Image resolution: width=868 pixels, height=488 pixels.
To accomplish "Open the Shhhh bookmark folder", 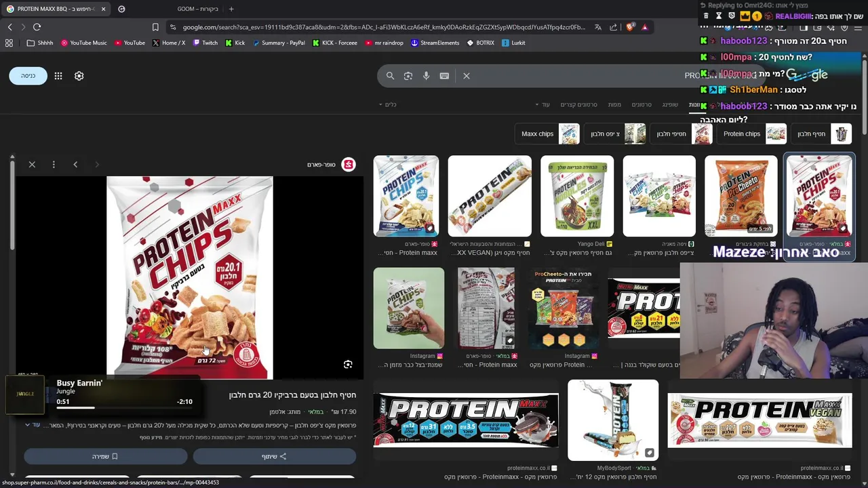I will click(x=40, y=43).
